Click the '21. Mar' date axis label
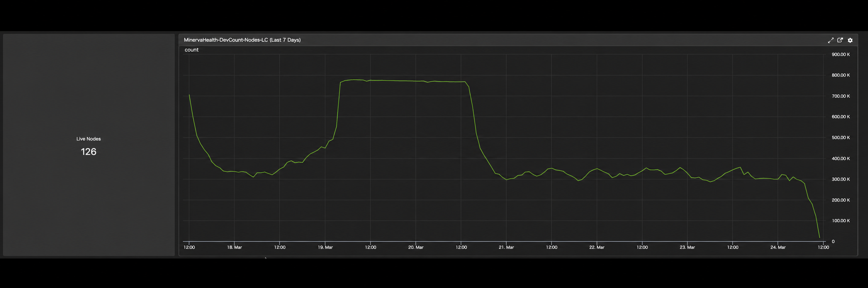 tap(506, 247)
